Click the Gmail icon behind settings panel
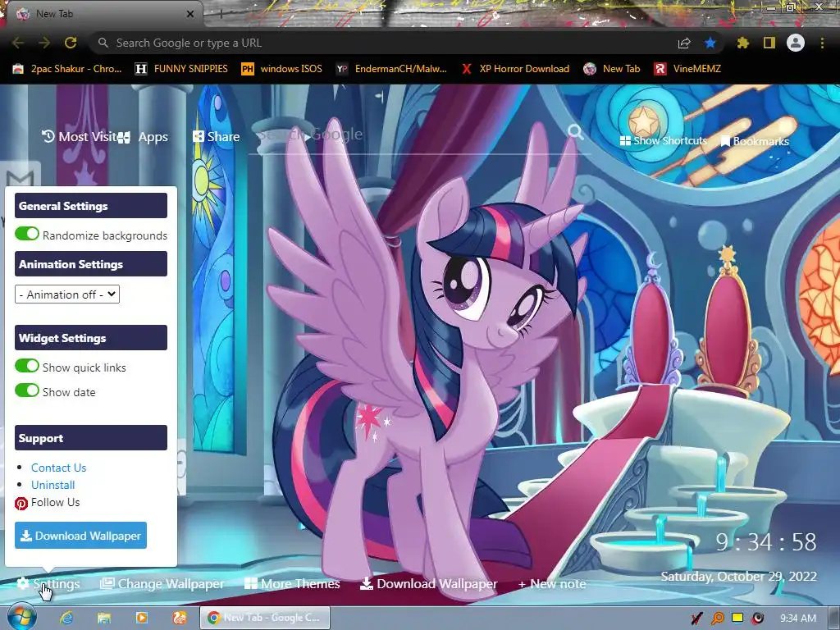The height and width of the screenshot is (630, 840). point(21,176)
